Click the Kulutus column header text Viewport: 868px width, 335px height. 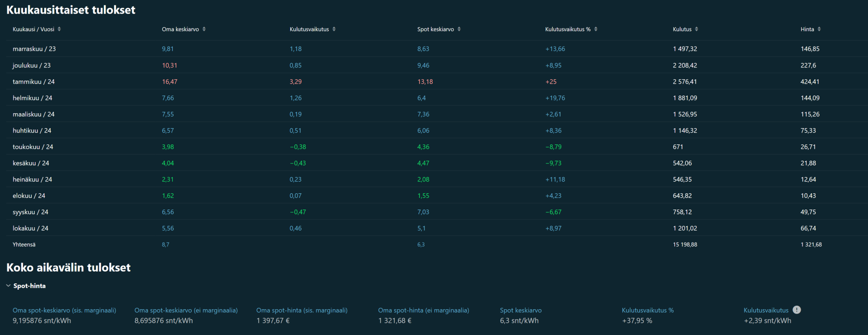[682, 29]
